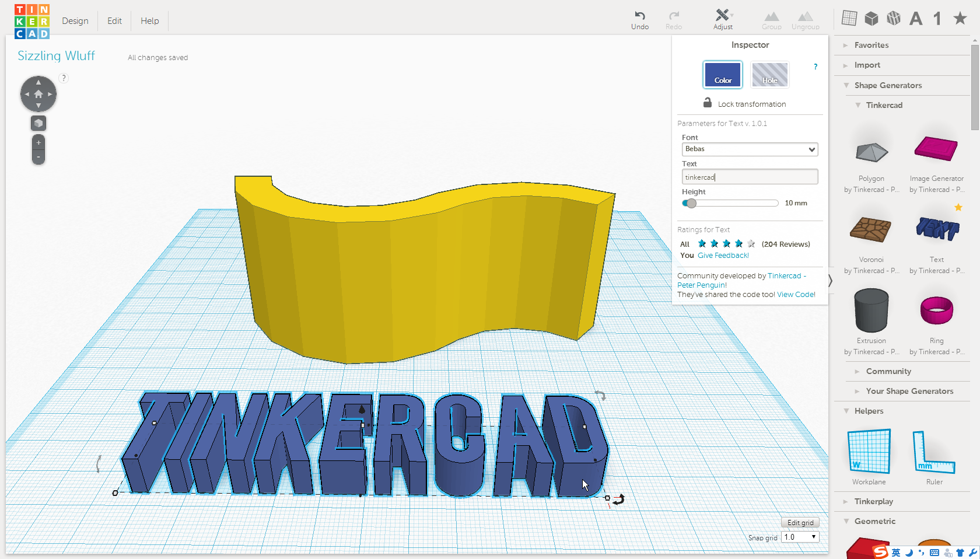Select the Ring shape generator
The height and width of the screenshot is (559, 980).
(936, 310)
